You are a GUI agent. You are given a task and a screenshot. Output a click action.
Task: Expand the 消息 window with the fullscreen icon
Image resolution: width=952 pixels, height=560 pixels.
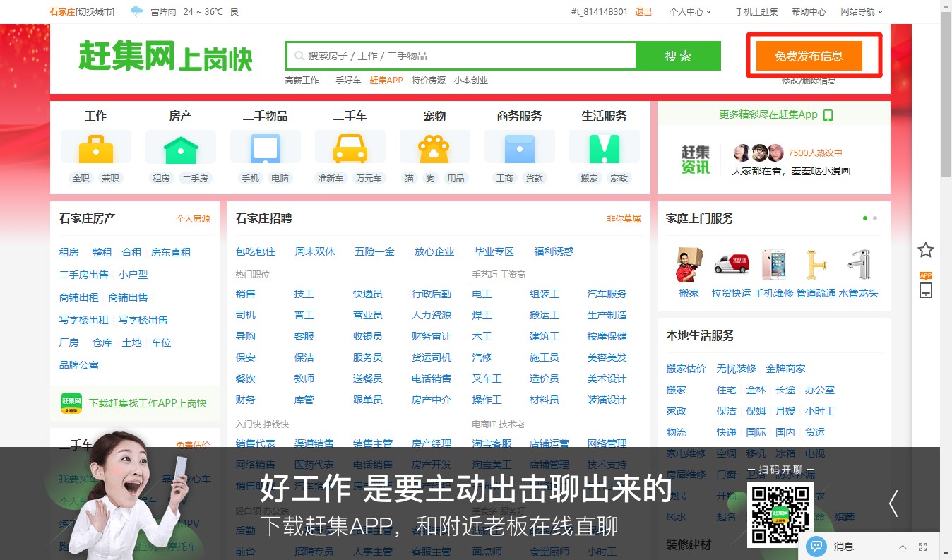pyautogui.click(x=922, y=547)
